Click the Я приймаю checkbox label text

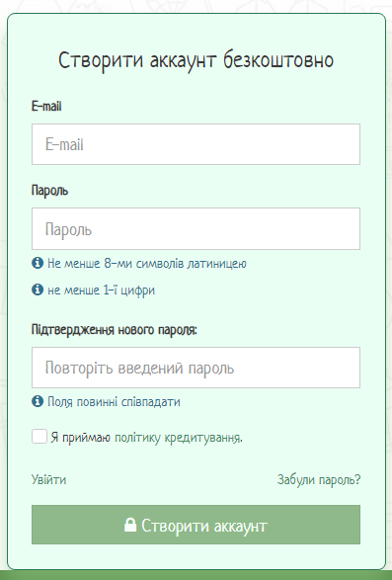click(x=80, y=438)
